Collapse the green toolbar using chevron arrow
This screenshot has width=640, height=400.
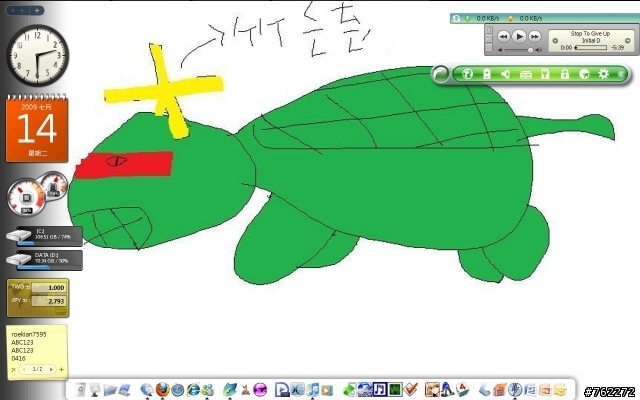click(620, 74)
